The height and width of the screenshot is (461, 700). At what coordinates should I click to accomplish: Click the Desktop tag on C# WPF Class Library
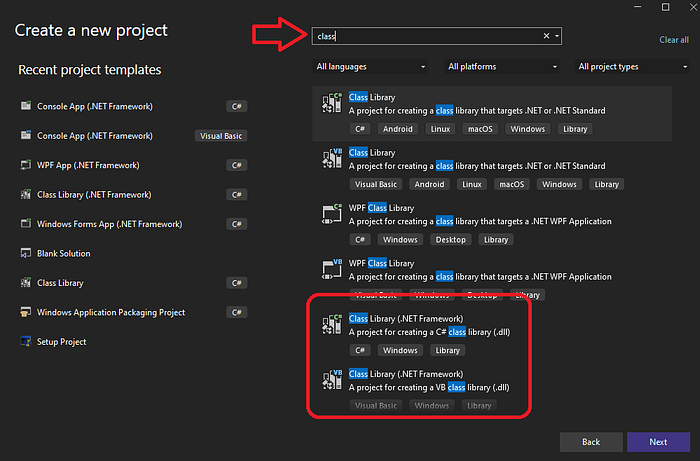pos(450,240)
